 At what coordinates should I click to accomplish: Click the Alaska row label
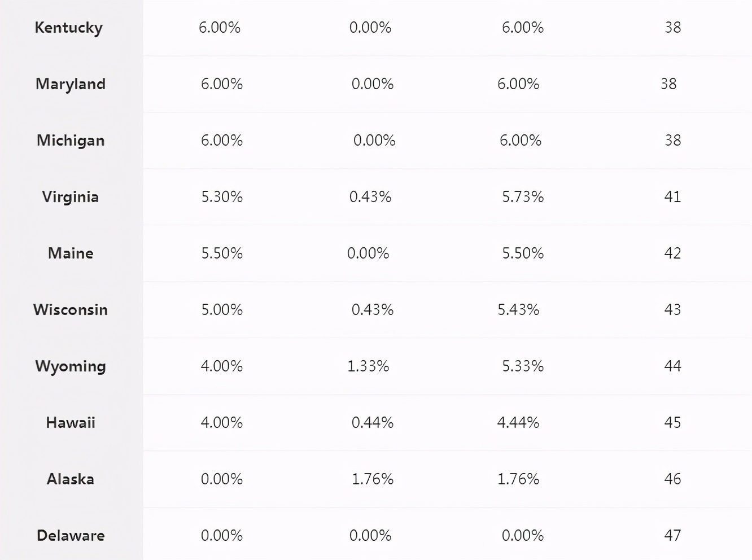(71, 479)
